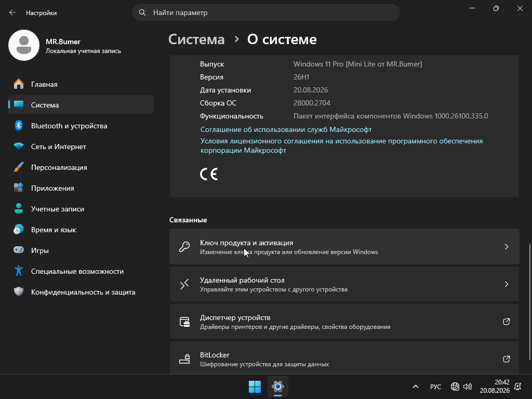Click the brush icon for Персонализация

coord(19,167)
